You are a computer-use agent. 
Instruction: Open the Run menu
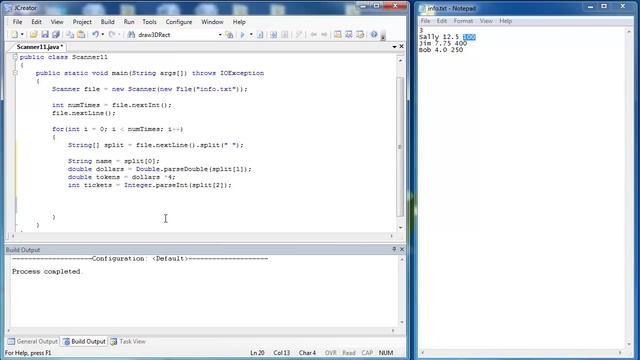click(129, 22)
